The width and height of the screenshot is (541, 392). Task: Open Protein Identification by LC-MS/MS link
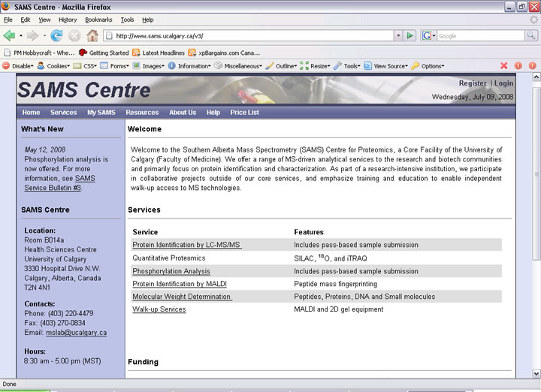186,245
